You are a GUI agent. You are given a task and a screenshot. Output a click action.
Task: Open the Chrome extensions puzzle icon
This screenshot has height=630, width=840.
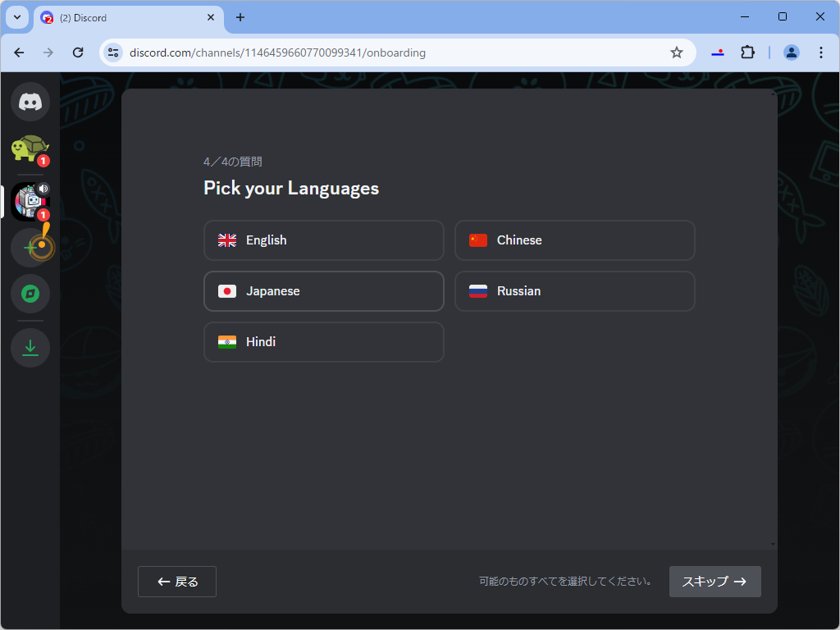click(747, 52)
